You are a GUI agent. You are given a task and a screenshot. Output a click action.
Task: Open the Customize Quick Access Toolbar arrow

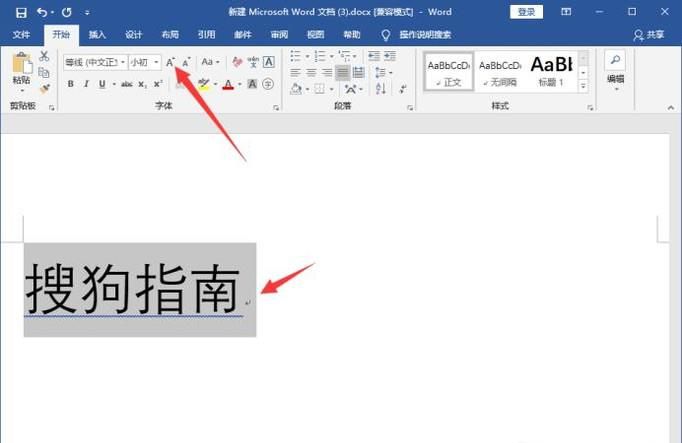click(x=87, y=13)
